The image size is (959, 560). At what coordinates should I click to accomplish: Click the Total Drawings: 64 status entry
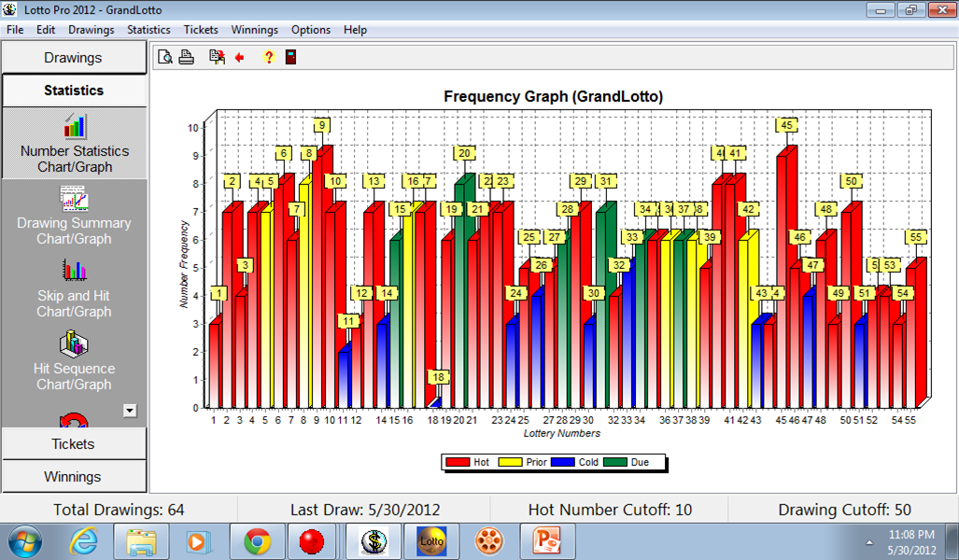(x=119, y=510)
